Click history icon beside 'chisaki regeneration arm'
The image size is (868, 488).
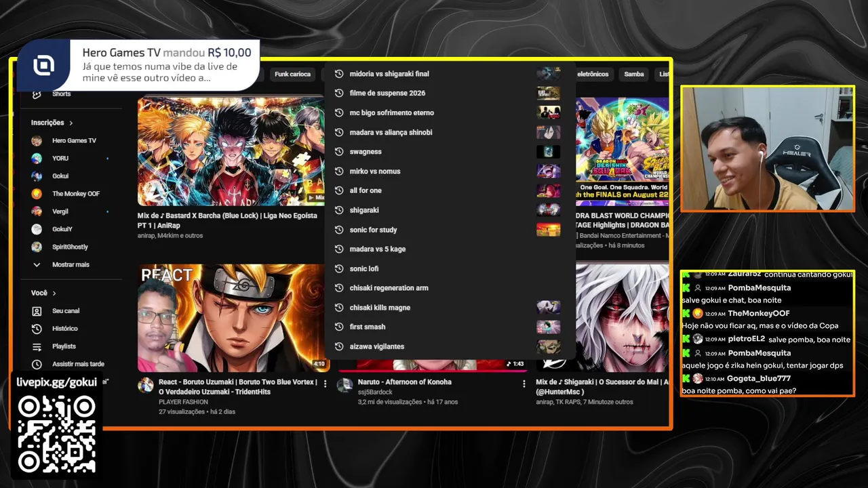(339, 288)
